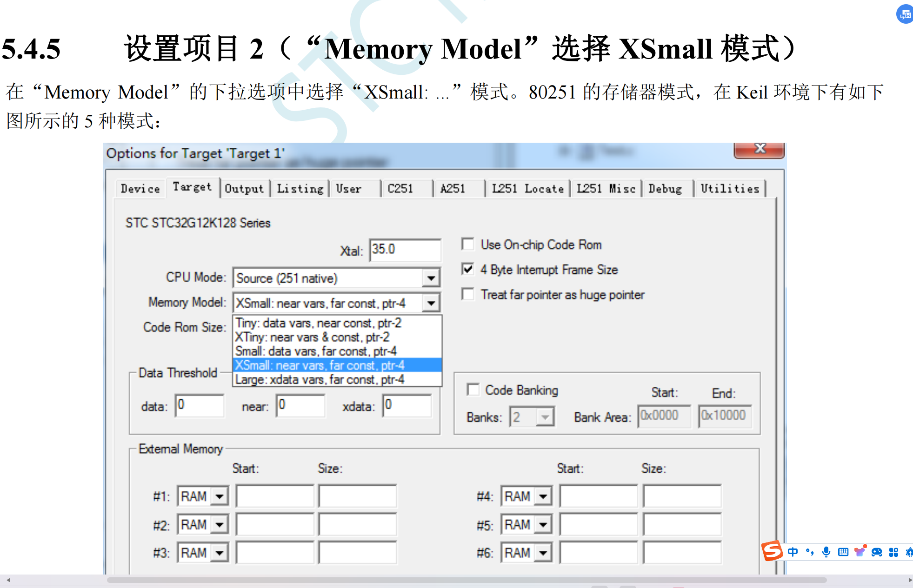Choose 'XTiny: near vars & const, ptr-2'
This screenshot has width=913, height=588.
[337, 337]
